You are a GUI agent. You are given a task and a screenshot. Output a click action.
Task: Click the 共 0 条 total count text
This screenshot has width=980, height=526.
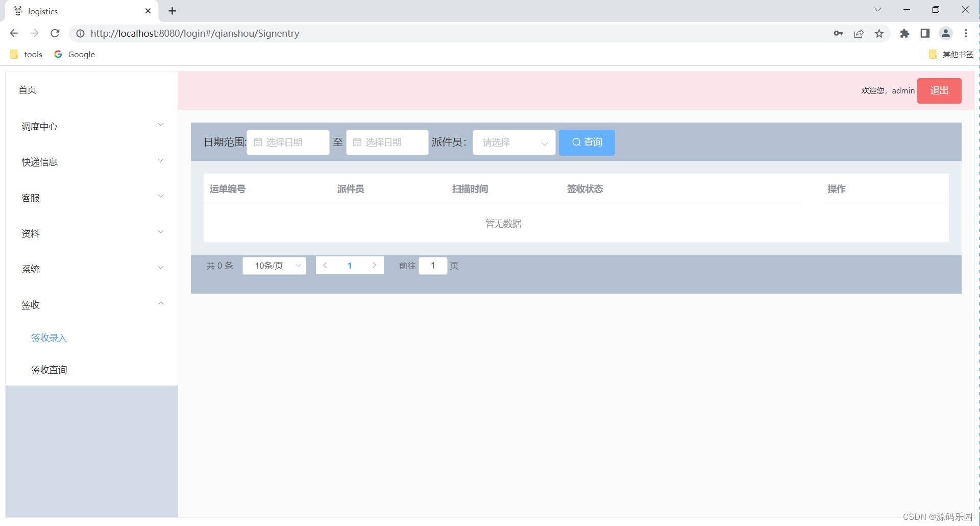point(219,266)
